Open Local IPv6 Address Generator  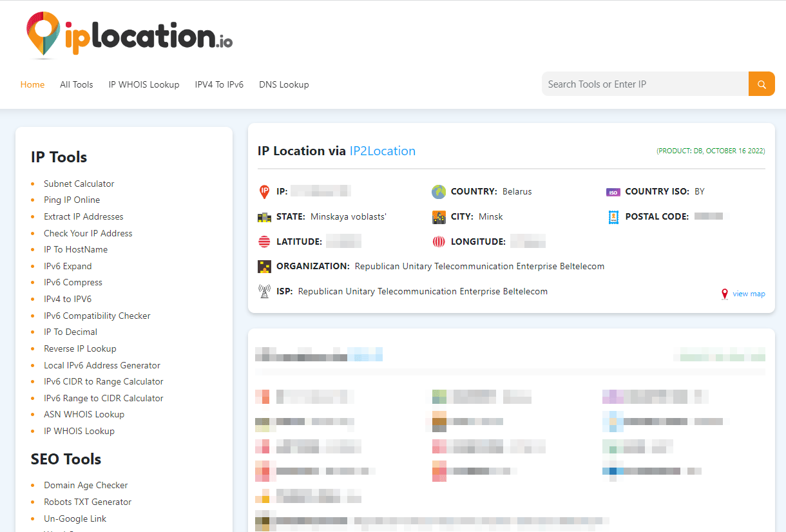pos(102,365)
